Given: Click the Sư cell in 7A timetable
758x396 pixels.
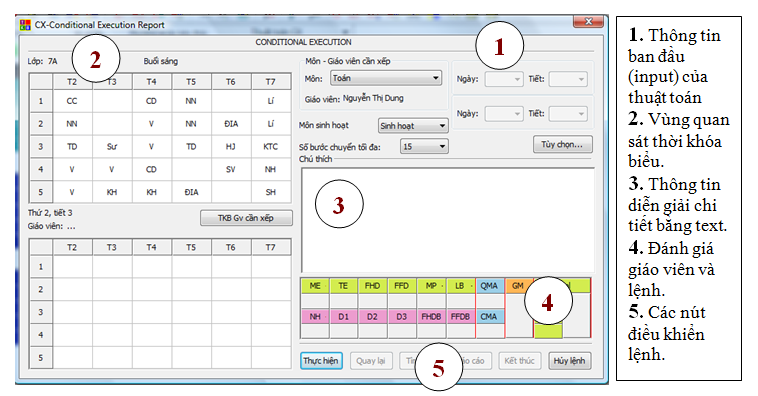Looking at the screenshot, I should (112, 147).
